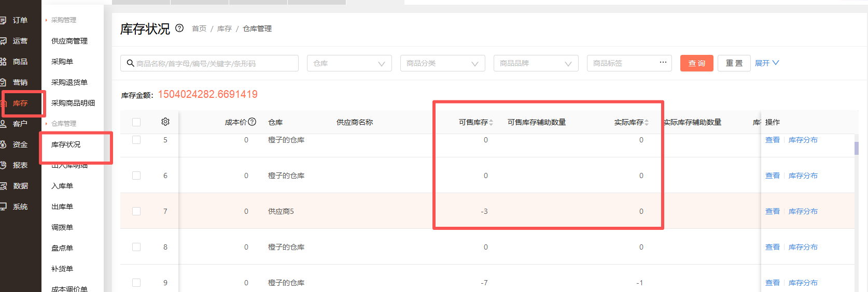Check the checkbox for row 7
Image resolution: width=868 pixels, height=292 pixels.
click(136, 211)
